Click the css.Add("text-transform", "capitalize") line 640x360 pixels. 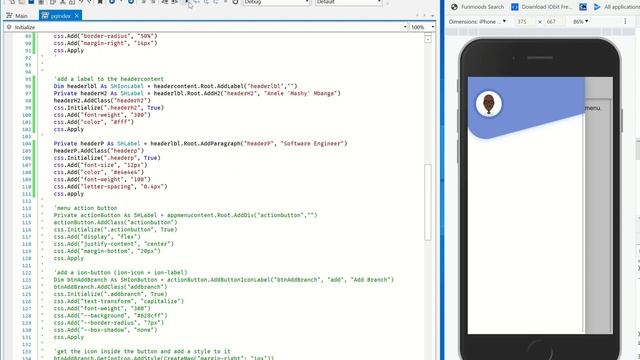point(119,301)
